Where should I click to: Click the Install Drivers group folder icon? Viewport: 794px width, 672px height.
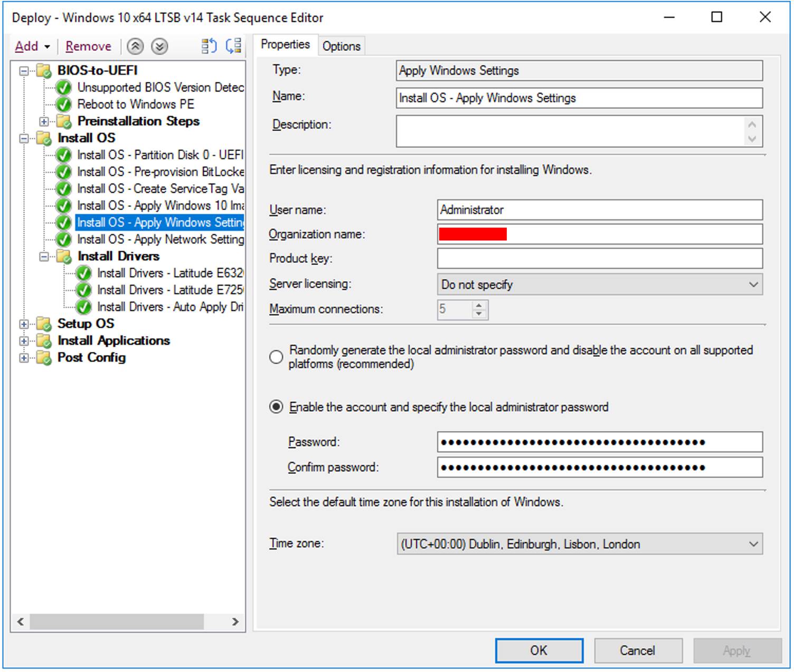tap(64, 256)
